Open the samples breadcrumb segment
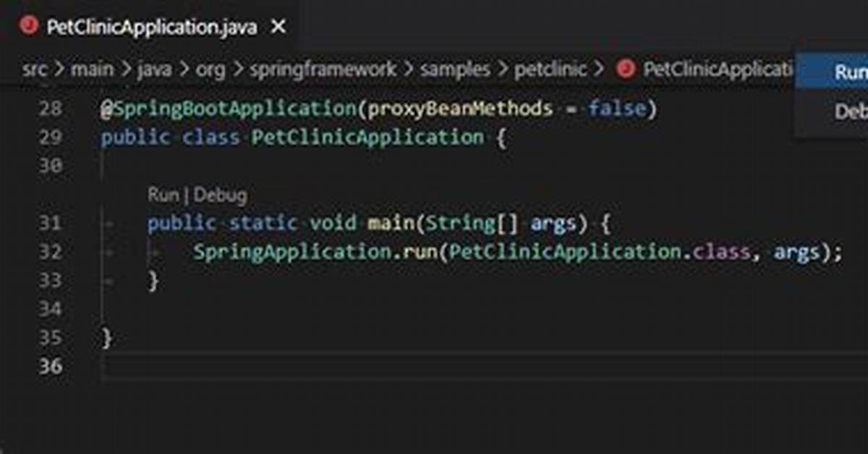The height and width of the screenshot is (454, 868). tap(454, 70)
